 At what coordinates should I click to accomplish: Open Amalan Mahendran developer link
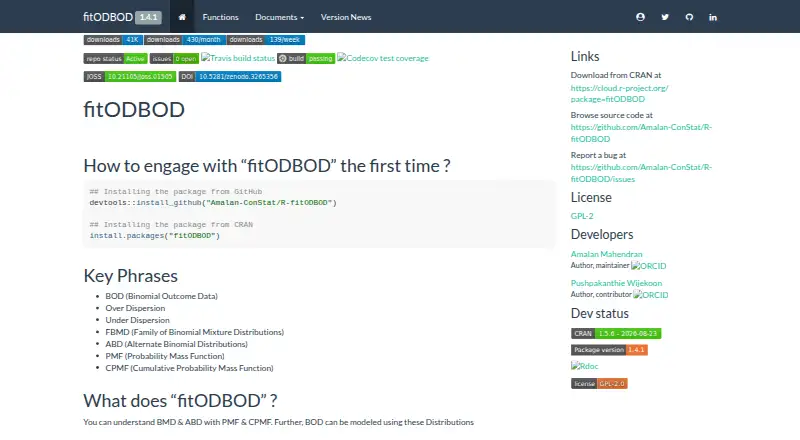[607, 254]
